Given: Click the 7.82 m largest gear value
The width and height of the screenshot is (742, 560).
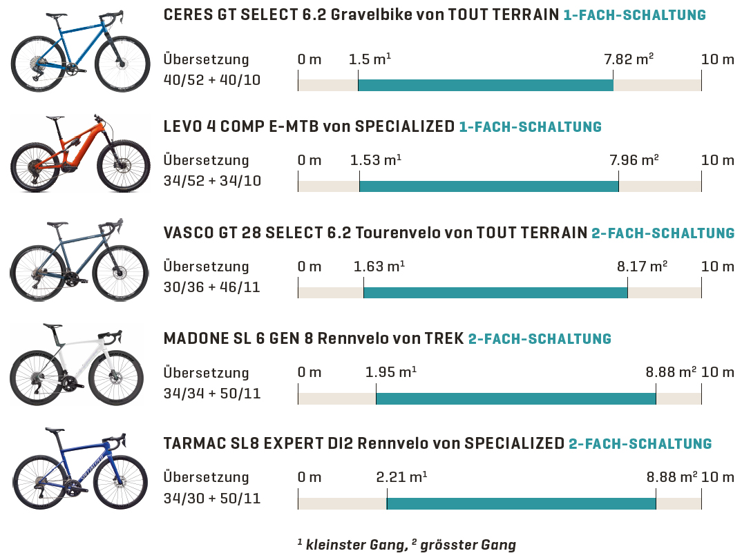Looking at the screenshot, I should point(629,59).
